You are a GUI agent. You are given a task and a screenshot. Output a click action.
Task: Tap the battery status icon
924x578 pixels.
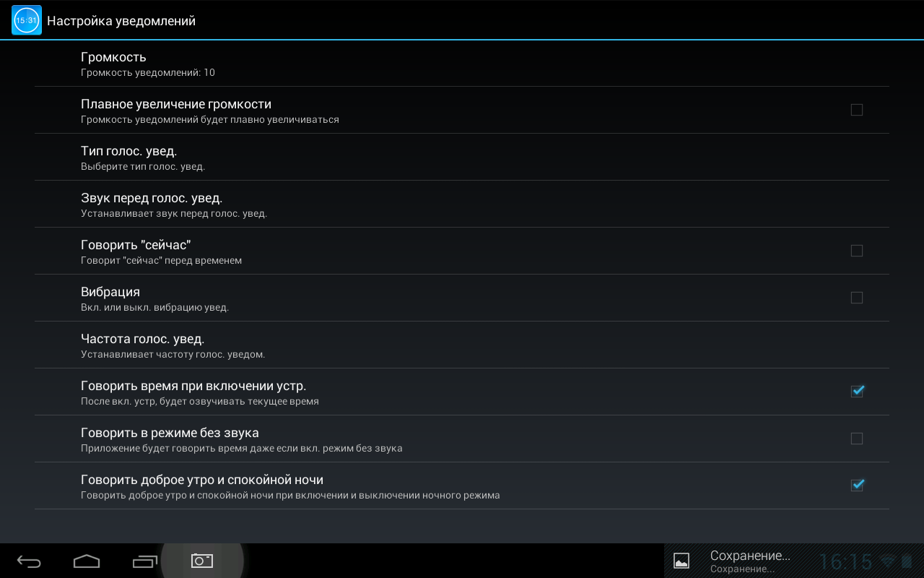[907, 561]
